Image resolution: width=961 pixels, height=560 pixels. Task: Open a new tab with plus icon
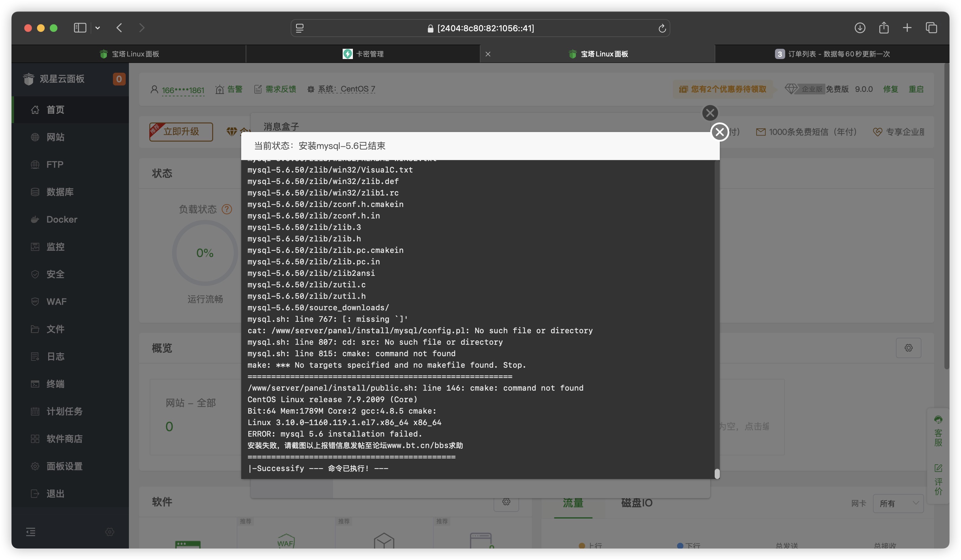click(907, 28)
